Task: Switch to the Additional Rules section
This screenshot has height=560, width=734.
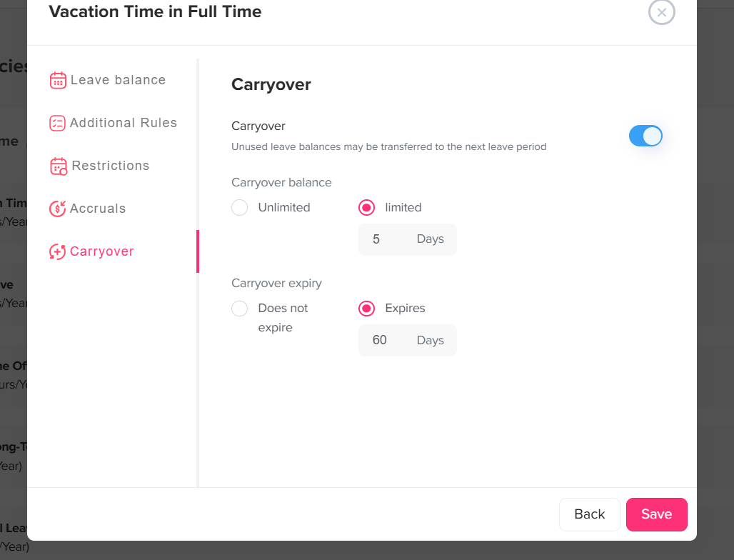Action: pos(124,123)
